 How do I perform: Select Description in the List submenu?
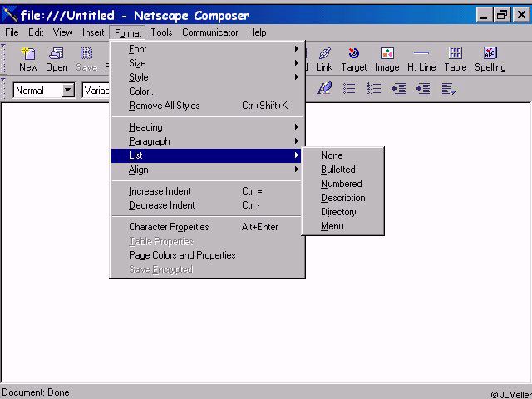point(343,198)
